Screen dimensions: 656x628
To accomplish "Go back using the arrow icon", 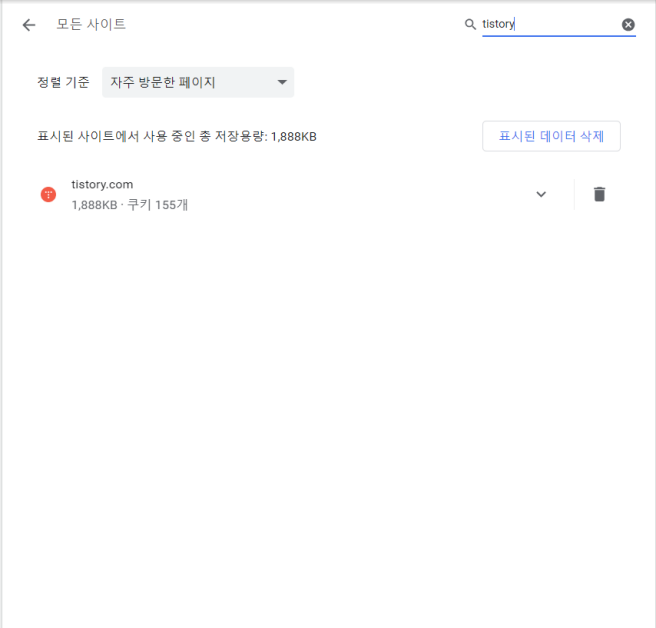I will click(29, 25).
